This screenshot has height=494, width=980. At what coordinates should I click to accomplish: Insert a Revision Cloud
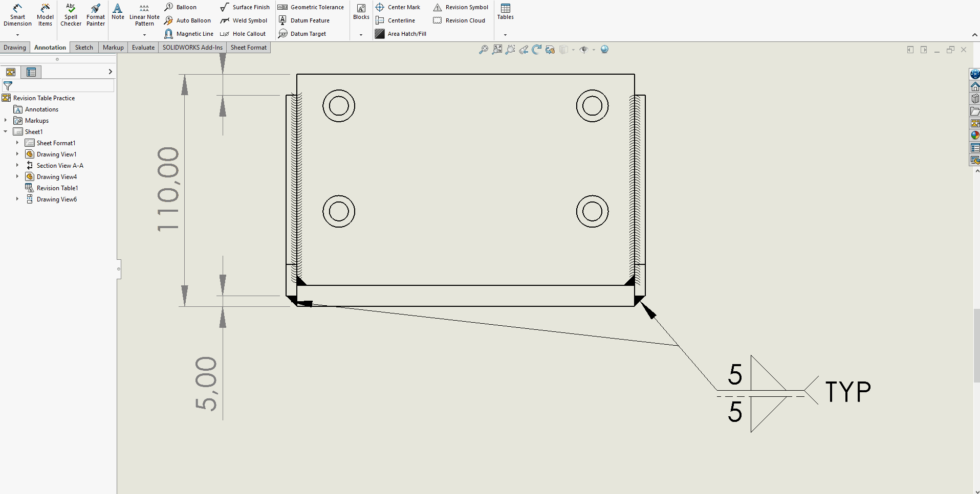459,20
